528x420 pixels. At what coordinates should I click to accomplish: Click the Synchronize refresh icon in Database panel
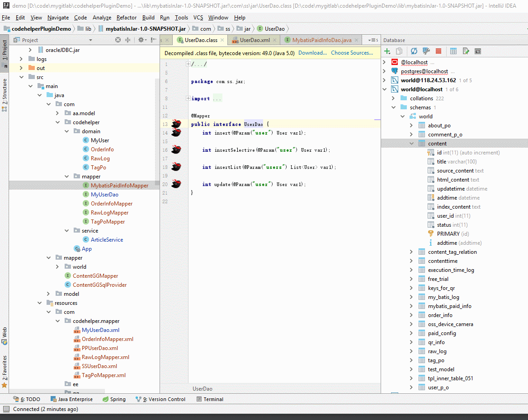(x=414, y=51)
